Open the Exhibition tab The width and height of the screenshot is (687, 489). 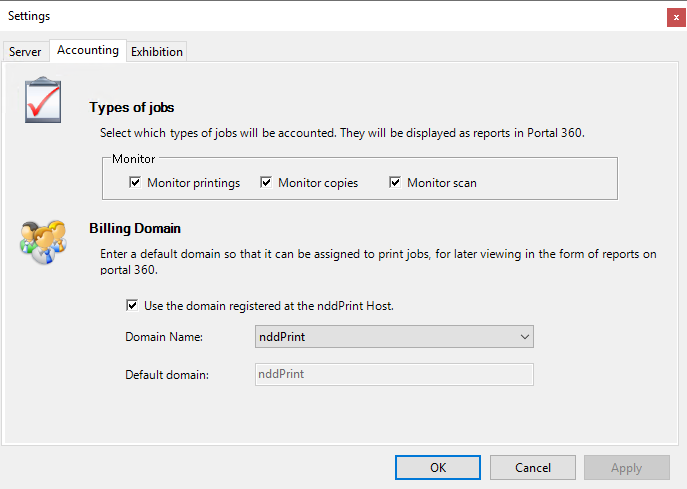click(x=157, y=52)
